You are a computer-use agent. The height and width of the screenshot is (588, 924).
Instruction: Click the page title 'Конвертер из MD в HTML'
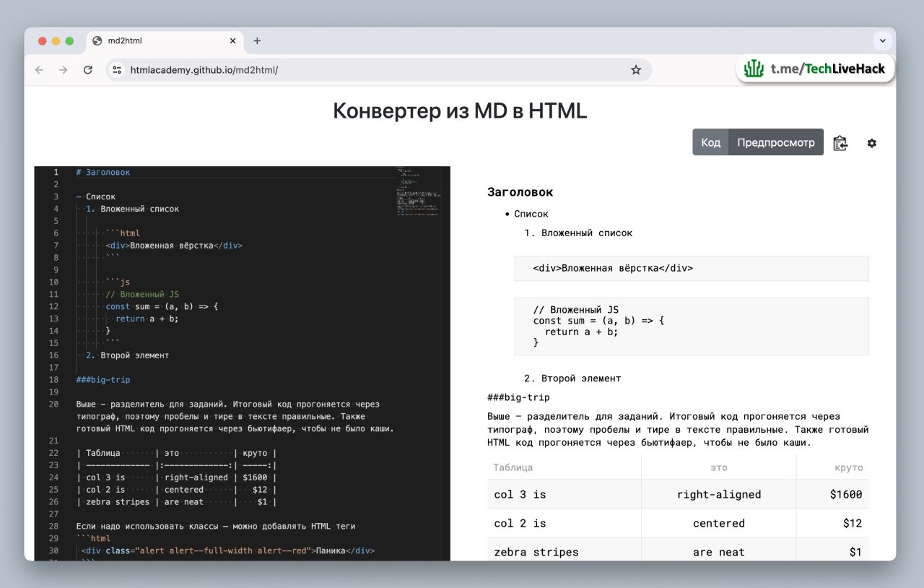[x=460, y=111]
